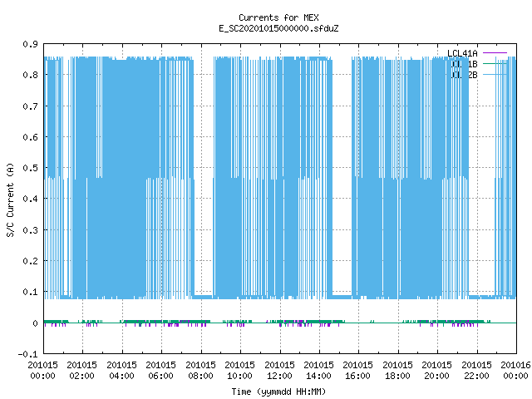Select the '06:00' x-axis tick label

pyautogui.click(x=160, y=376)
